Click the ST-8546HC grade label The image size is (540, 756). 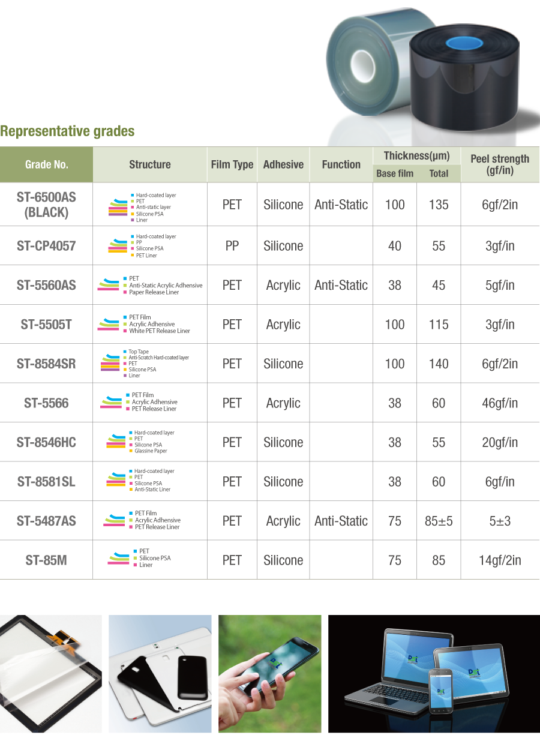click(x=46, y=442)
